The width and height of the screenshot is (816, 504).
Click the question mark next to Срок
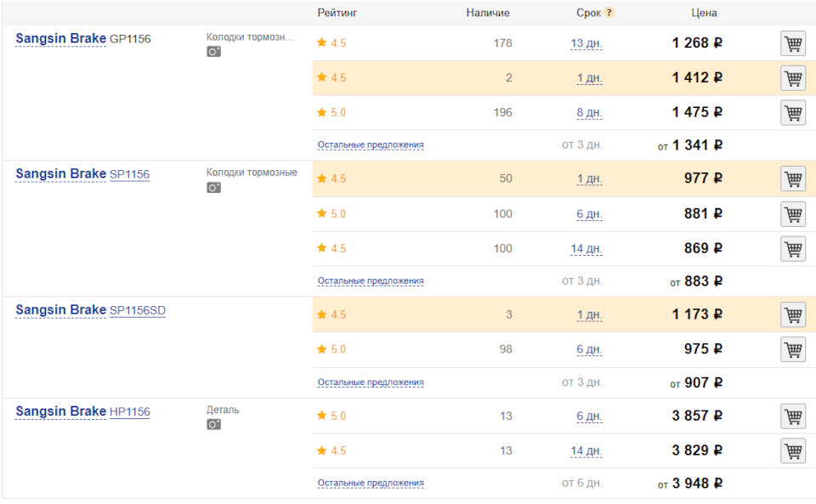pos(609,13)
